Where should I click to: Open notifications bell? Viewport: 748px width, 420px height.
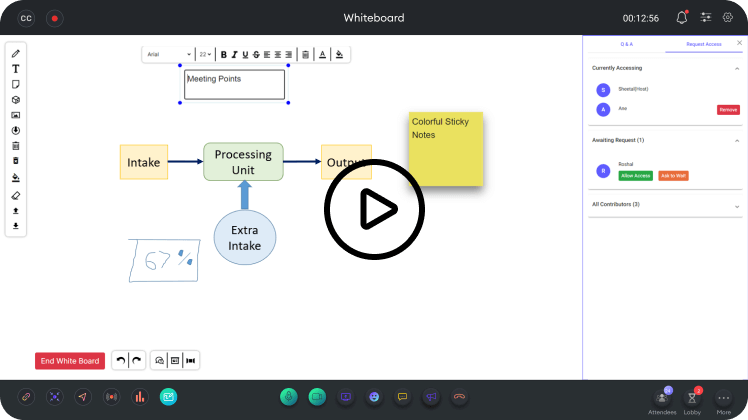pos(682,18)
